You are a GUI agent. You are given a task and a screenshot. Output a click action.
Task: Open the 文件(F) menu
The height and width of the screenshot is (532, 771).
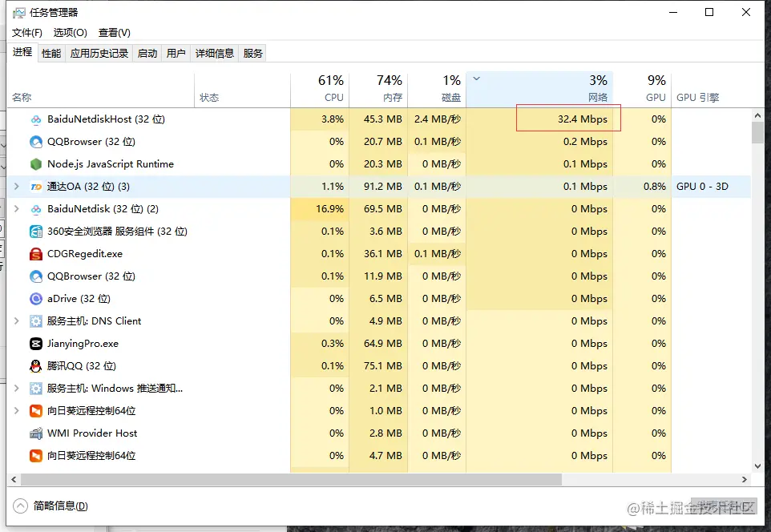tap(27, 33)
